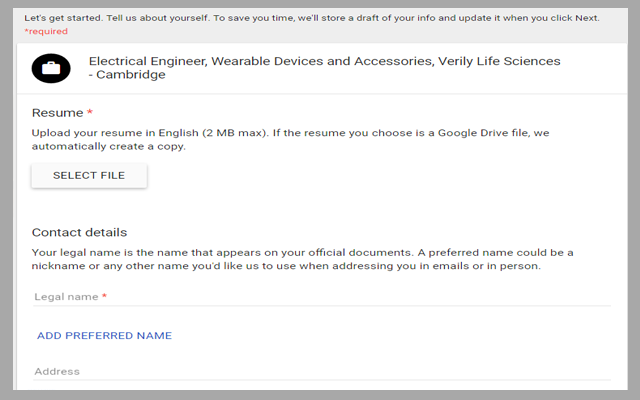Click the Resume section label
640x400 pixels.
[57, 113]
